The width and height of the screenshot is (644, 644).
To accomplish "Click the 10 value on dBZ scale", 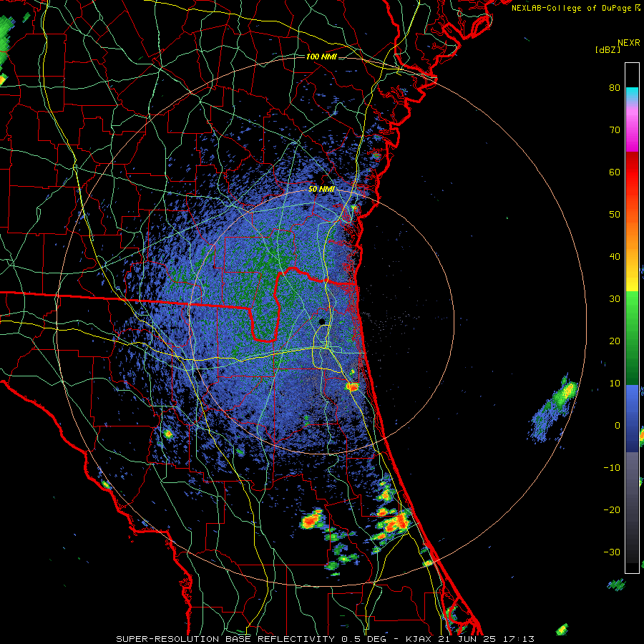I will 615,384.
